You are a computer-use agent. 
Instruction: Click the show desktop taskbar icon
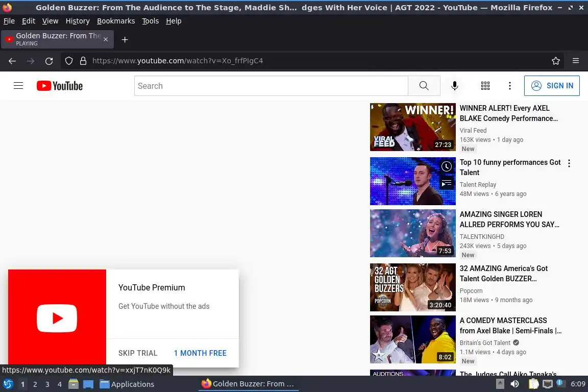(x=88, y=384)
